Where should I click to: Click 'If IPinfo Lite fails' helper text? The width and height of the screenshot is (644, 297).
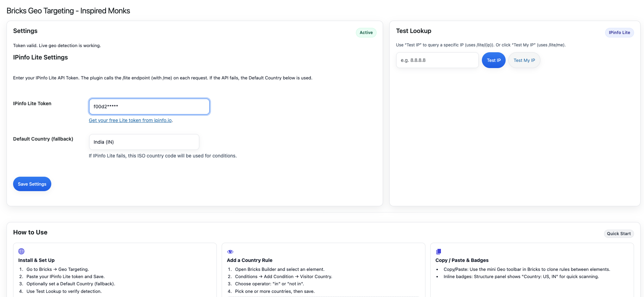[x=163, y=156]
